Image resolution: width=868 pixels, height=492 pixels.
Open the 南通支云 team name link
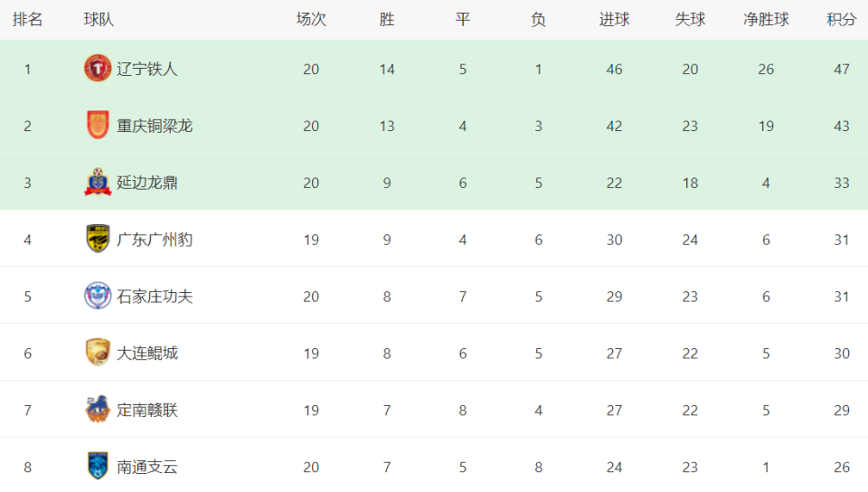pyautogui.click(x=147, y=467)
